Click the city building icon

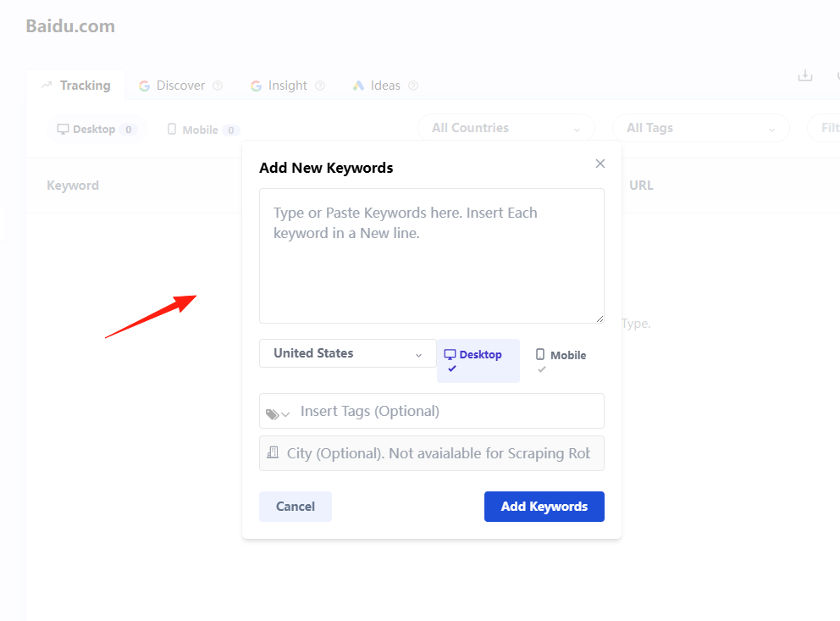pos(273,452)
